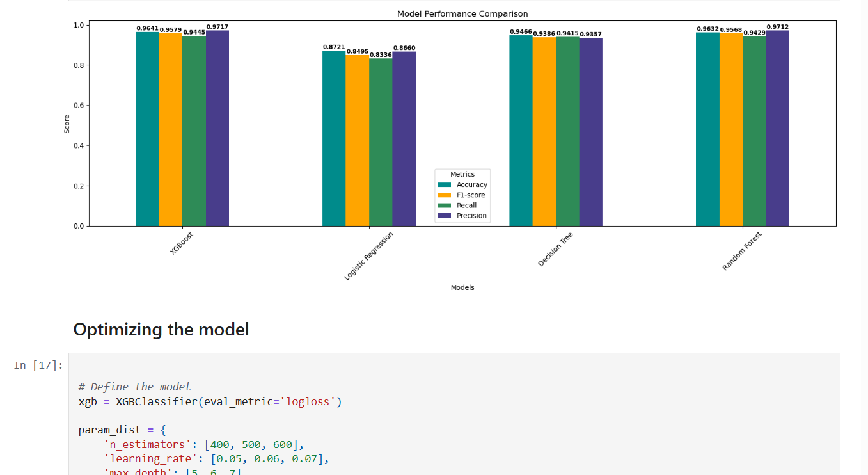
Task: Click the teal Accuracy swatch in legend
Action: (445, 185)
